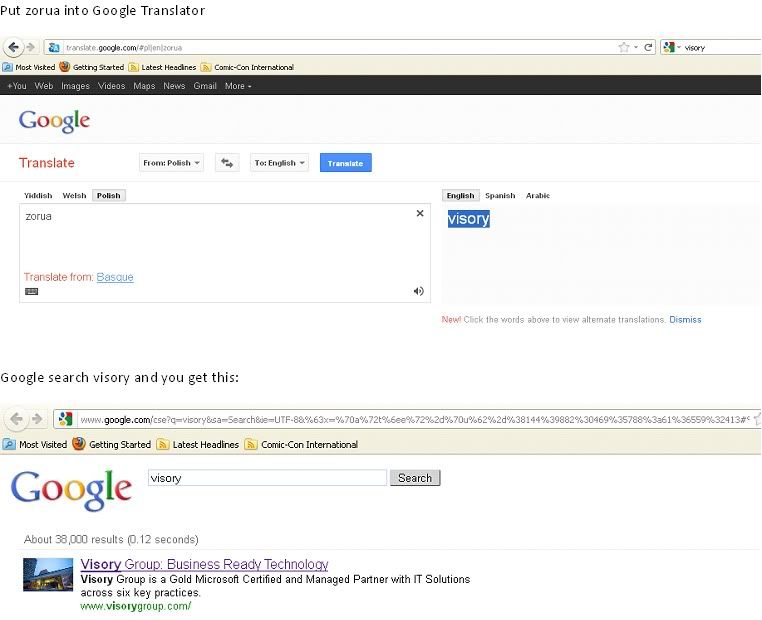Click the Google logo on the Translate page
Screen dimensions: 762x620
[54, 121]
